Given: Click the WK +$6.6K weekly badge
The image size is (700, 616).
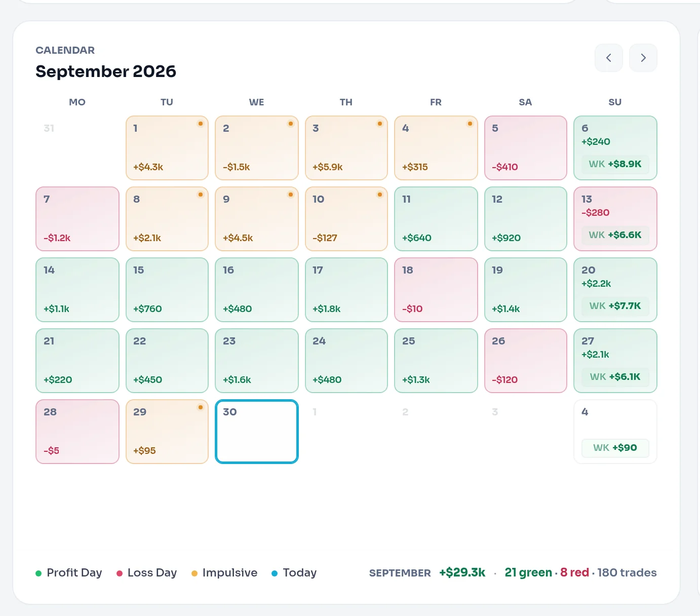Looking at the screenshot, I should click(615, 235).
